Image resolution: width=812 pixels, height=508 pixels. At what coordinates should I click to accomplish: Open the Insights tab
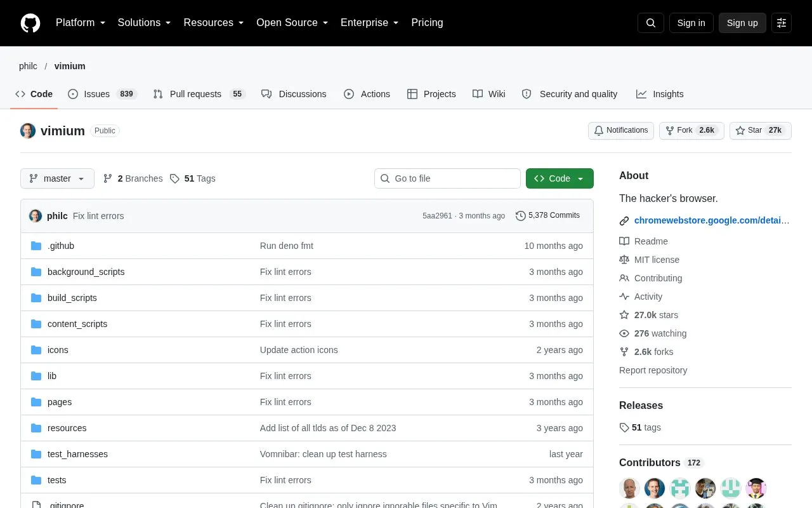coord(660,94)
